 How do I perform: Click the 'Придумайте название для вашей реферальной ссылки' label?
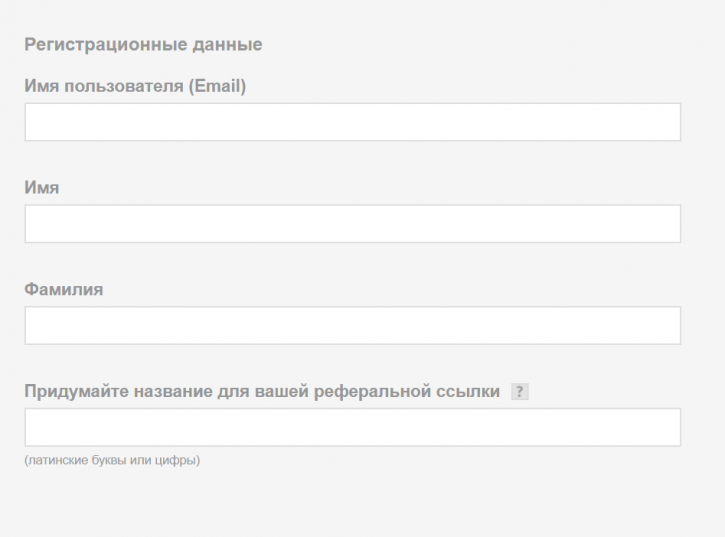click(262, 391)
